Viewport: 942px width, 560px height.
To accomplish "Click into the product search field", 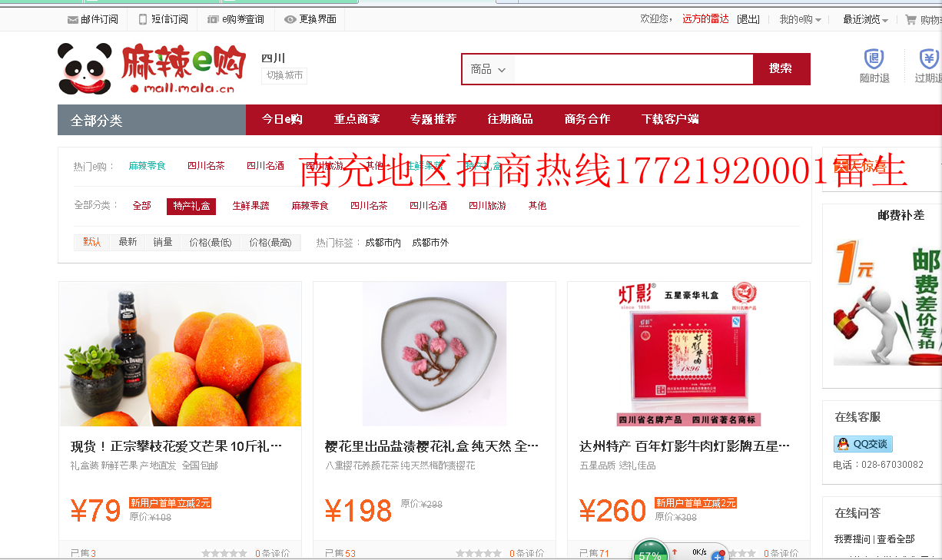I will coord(633,69).
